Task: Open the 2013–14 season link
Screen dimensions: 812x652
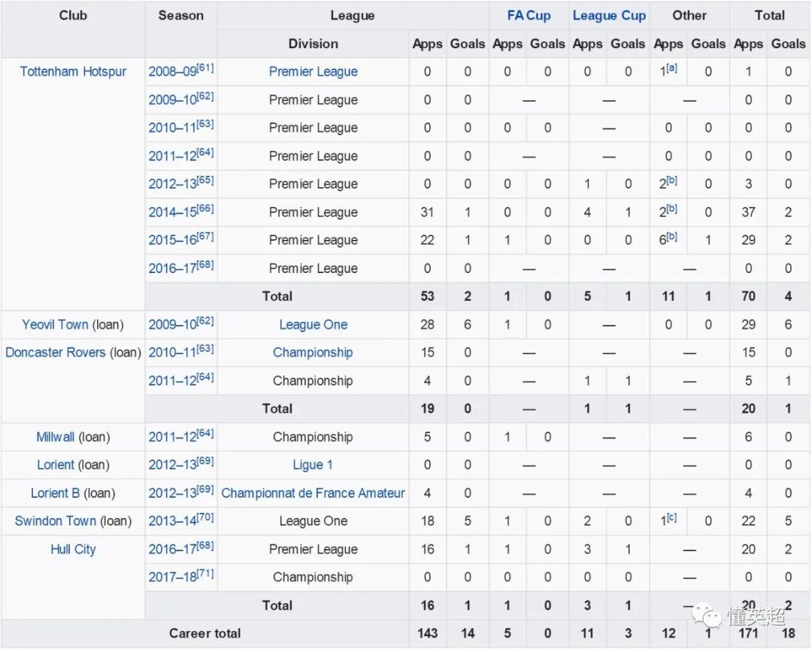Action: 172,521
